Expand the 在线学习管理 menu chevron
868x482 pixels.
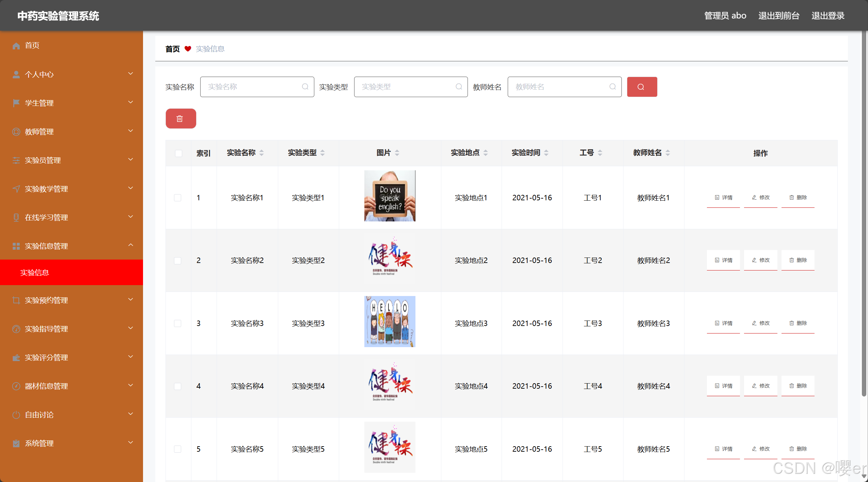click(x=130, y=217)
